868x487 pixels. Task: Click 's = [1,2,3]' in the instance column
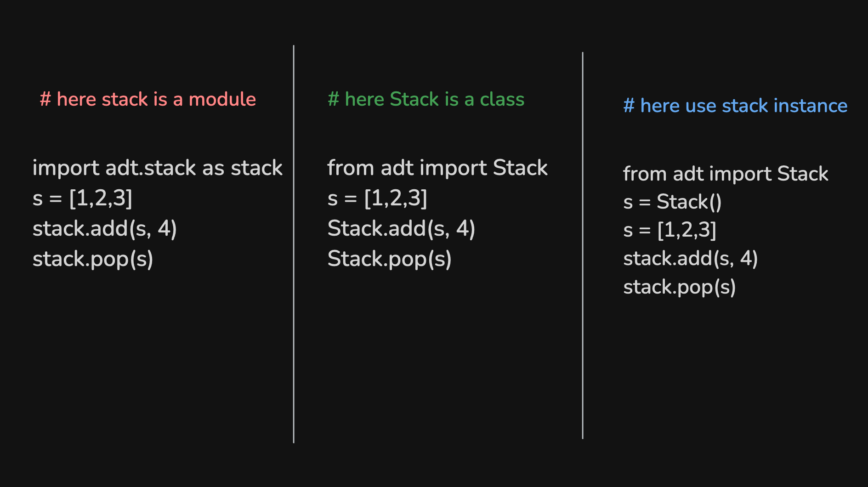(x=670, y=230)
